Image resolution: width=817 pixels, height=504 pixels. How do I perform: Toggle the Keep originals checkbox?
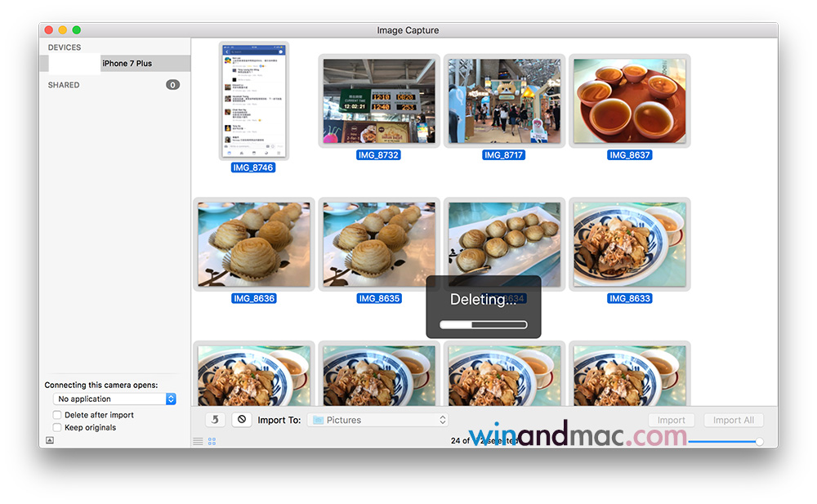[57, 427]
